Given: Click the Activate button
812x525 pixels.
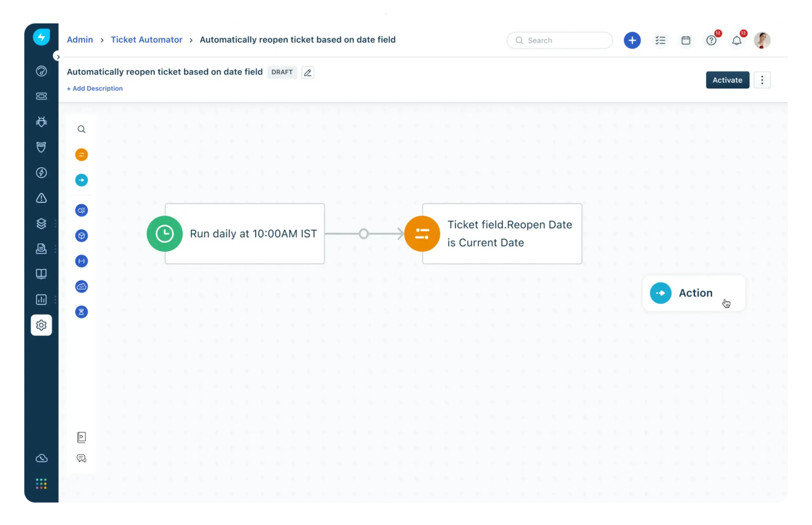Looking at the screenshot, I should pyautogui.click(x=727, y=80).
